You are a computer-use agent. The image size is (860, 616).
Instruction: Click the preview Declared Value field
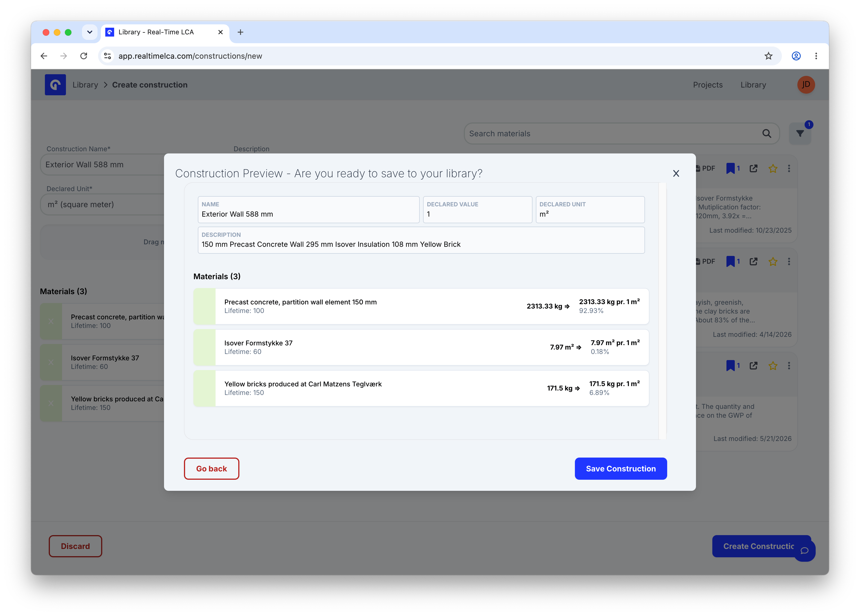click(477, 210)
